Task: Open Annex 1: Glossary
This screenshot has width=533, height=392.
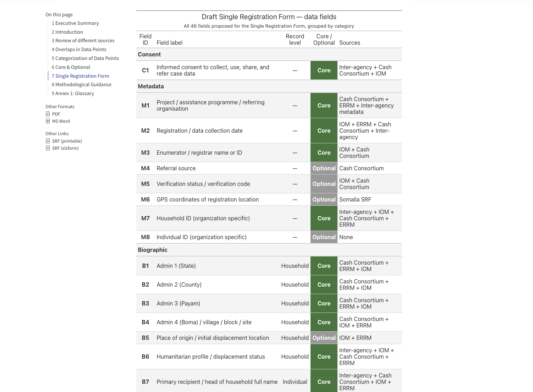Action: point(73,93)
